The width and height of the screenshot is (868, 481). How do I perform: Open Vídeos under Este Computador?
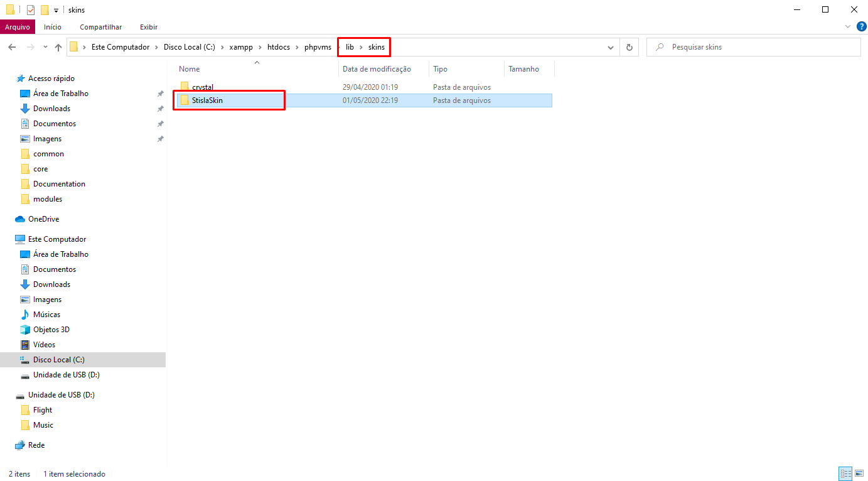click(x=44, y=345)
